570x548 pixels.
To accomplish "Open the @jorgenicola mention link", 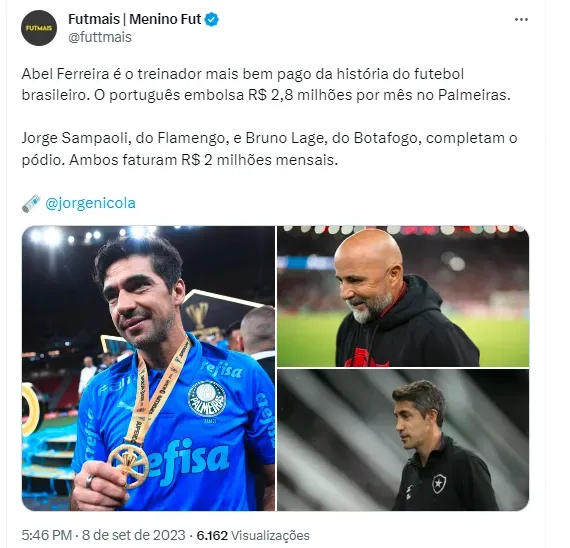I will (91, 203).
